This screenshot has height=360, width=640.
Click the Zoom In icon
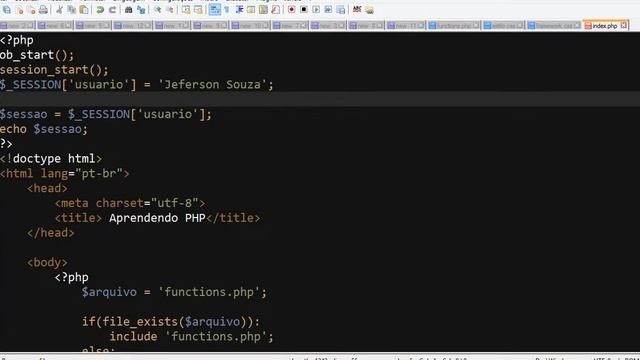tap(158, 10)
